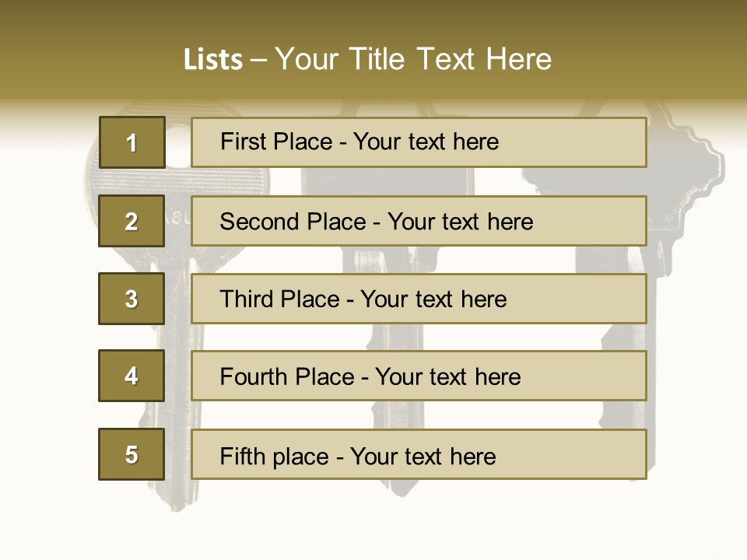Select the First Place text bar
747x560 pixels.
[x=419, y=142]
